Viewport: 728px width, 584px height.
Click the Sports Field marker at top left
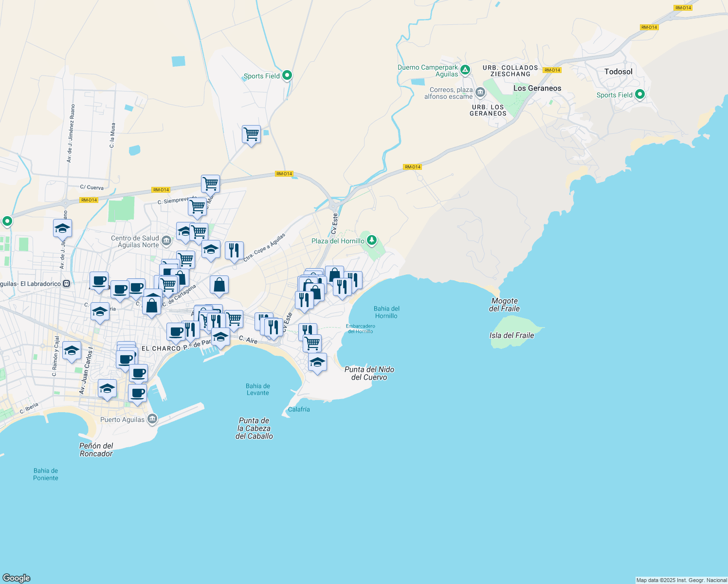click(x=287, y=75)
